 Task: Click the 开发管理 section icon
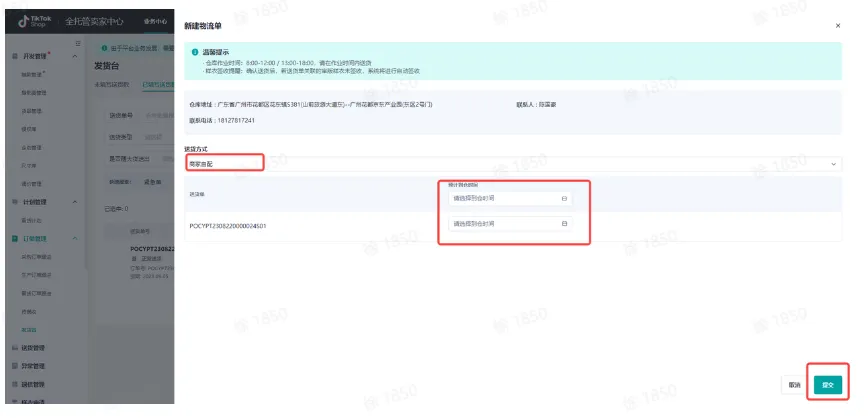tap(15, 56)
